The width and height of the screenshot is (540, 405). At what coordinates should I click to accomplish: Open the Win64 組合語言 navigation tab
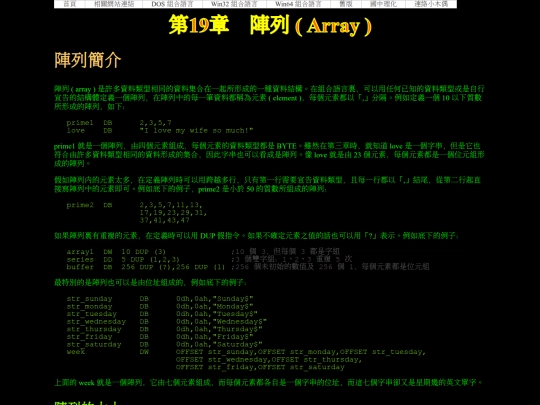pyautogui.click(x=298, y=4)
